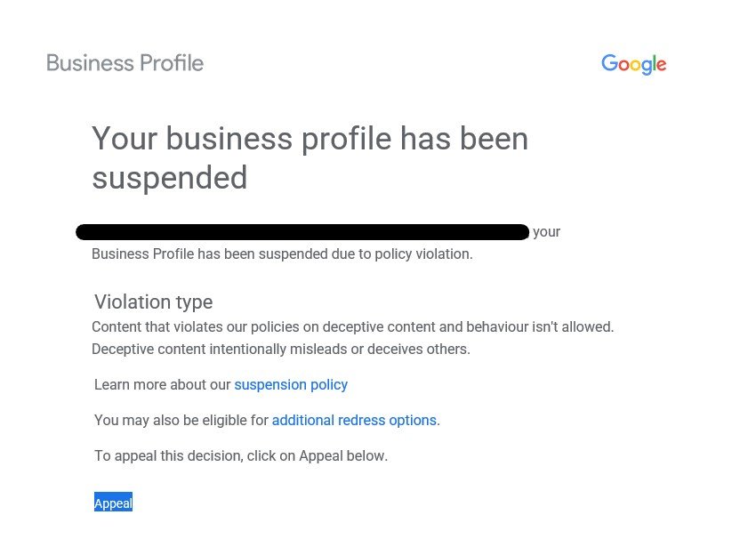Click the 'Learn more about our' text
756x539 pixels.
[x=163, y=385]
